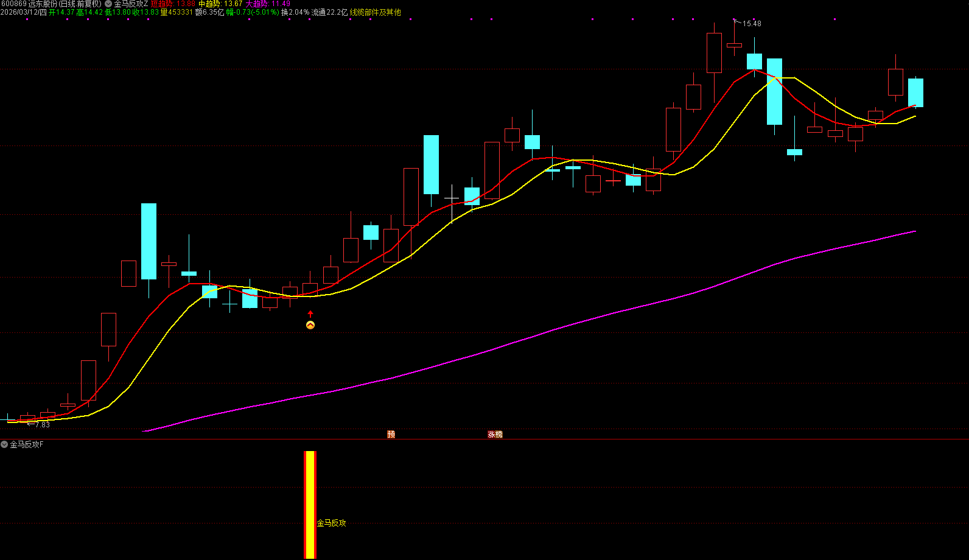The image size is (969, 560).
Task: Click the 中趋势 13.67 value label
Action: click(x=220, y=4)
